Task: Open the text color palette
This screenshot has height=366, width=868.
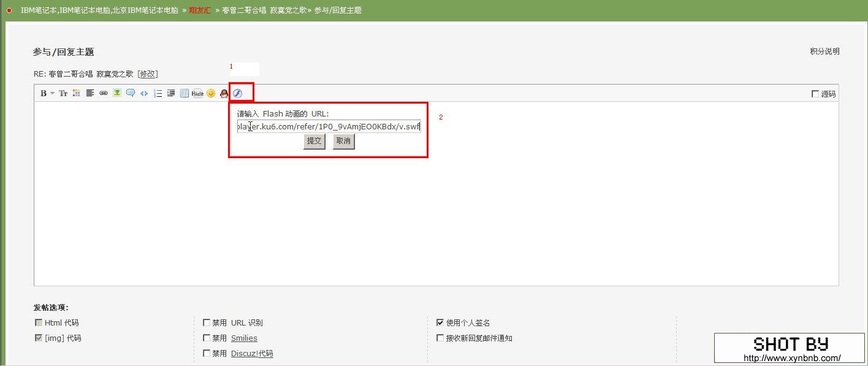Action: click(76, 93)
